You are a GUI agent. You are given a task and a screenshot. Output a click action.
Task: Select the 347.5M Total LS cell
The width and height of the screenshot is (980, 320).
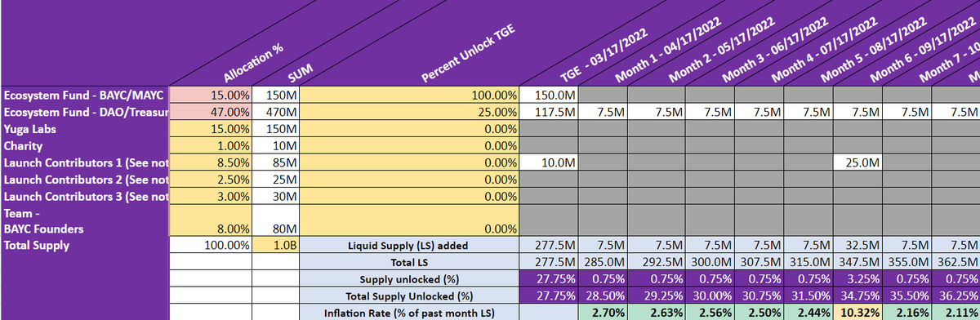(858, 262)
